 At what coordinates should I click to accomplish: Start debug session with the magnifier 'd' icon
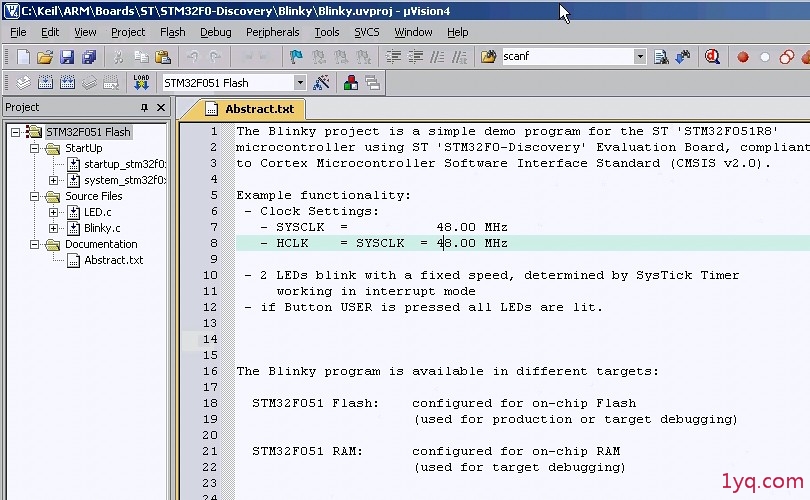pyautogui.click(x=712, y=57)
